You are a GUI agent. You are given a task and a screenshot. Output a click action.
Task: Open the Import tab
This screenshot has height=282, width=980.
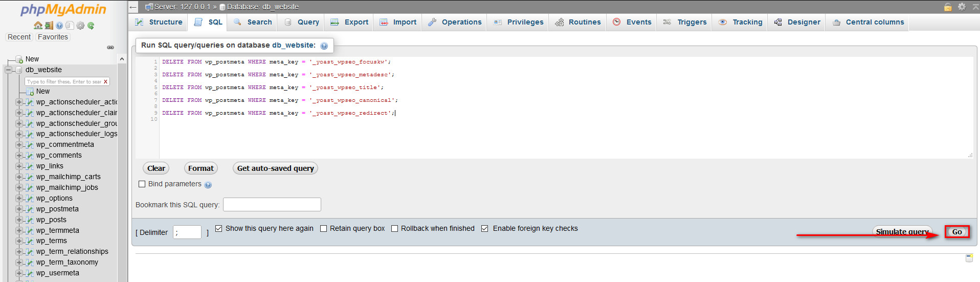click(398, 22)
